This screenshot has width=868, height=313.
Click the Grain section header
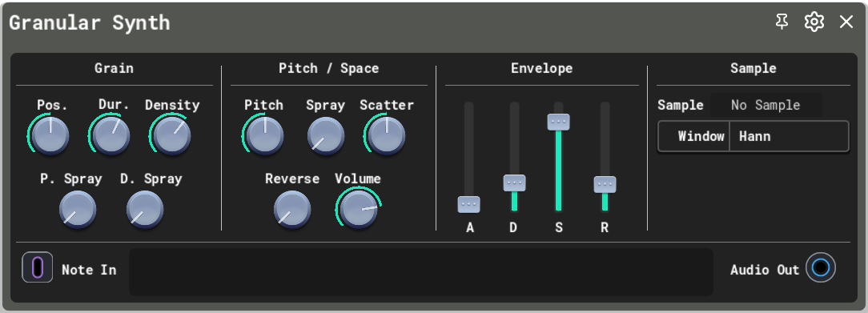pyautogui.click(x=114, y=69)
